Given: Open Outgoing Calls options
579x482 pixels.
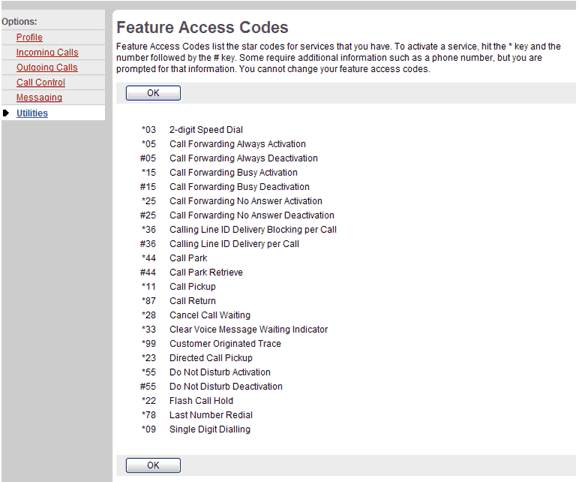Looking at the screenshot, I should point(47,68).
